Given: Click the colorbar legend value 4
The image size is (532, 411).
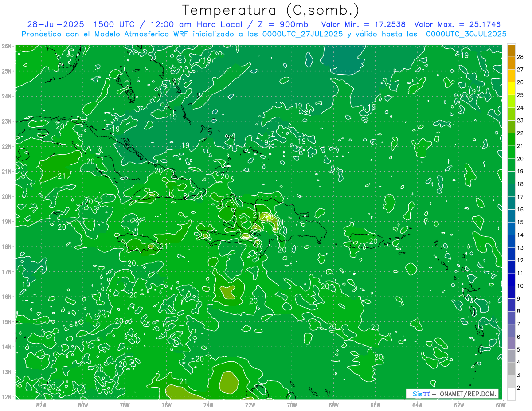Looking at the screenshot, I should (519, 363).
